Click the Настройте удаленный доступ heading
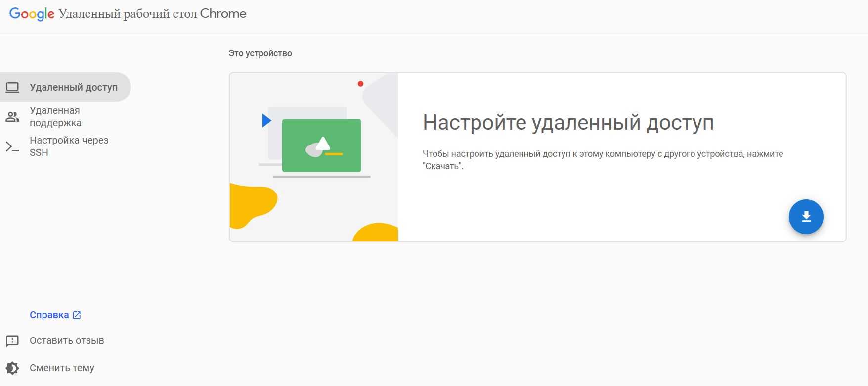Viewport: 868px width, 386px height. 568,122
